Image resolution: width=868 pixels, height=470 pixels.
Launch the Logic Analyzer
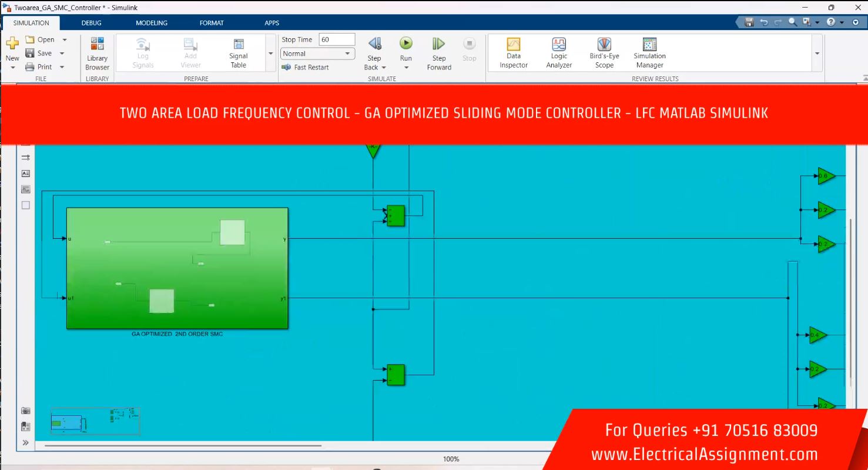558,53
